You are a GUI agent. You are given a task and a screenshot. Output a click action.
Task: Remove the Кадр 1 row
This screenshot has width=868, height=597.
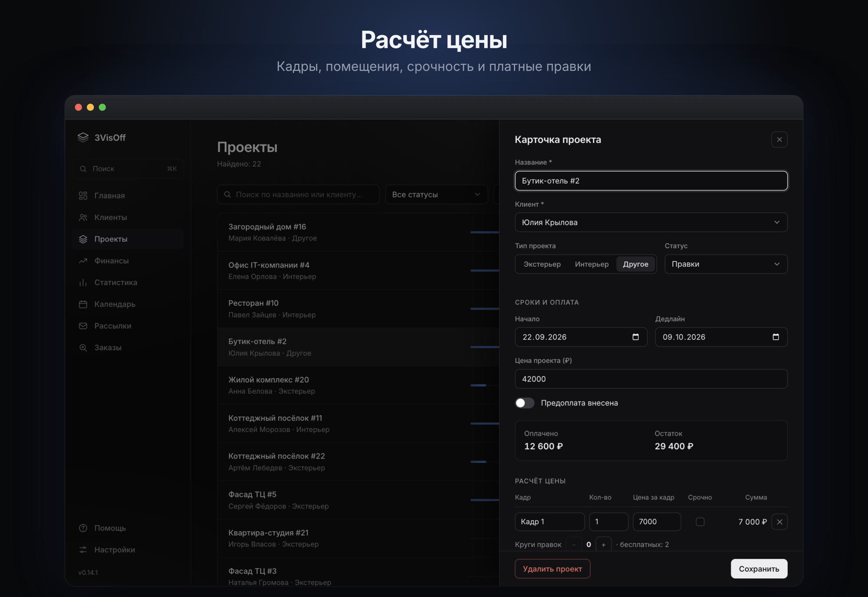(779, 522)
